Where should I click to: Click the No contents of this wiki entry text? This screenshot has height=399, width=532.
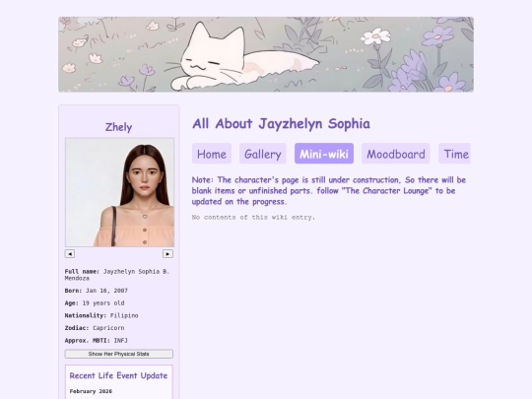point(253,217)
